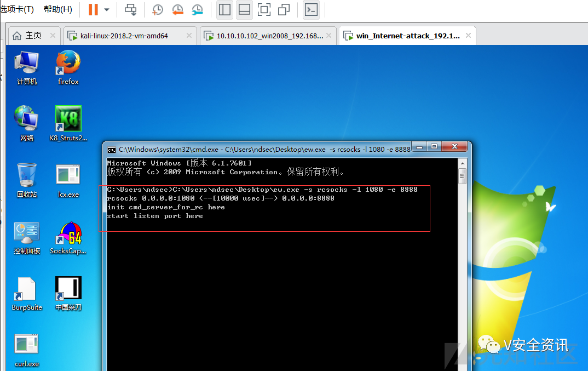Click the send Ctrl+Alt+Del toolbar icon
Image resolution: width=588 pixels, height=371 pixels.
[130, 9]
